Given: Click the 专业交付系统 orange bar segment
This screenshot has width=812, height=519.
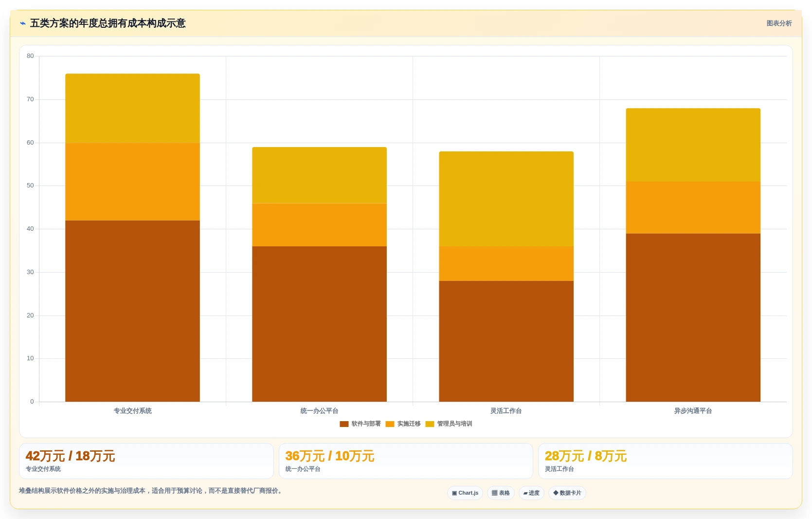Looking at the screenshot, I should tap(132, 182).
